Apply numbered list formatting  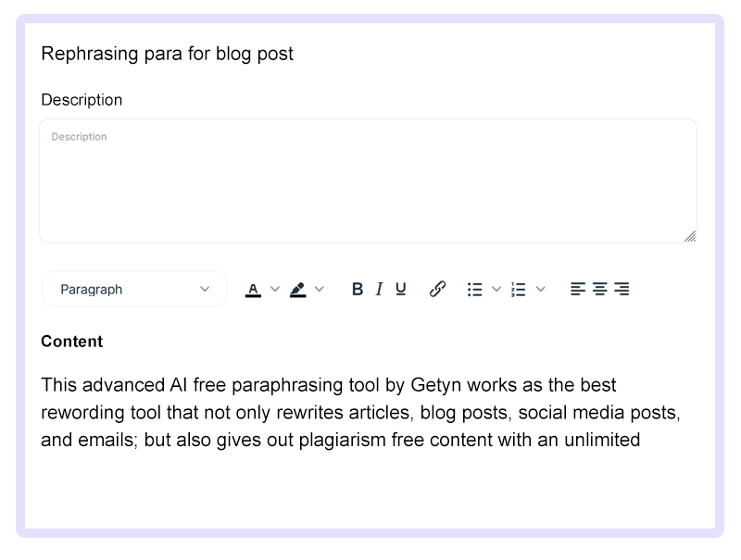519,290
